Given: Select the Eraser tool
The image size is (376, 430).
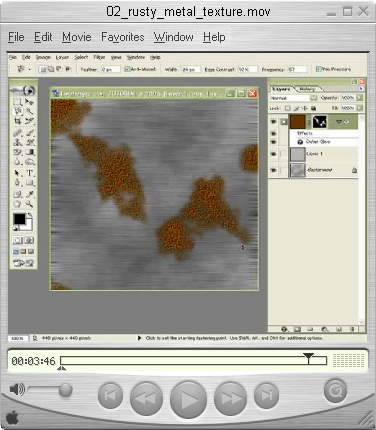Looking at the screenshot, I should coord(17,152).
